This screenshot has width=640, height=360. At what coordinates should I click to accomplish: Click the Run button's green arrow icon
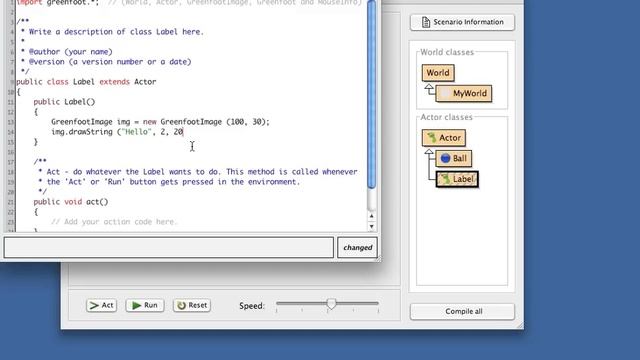point(136,305)
